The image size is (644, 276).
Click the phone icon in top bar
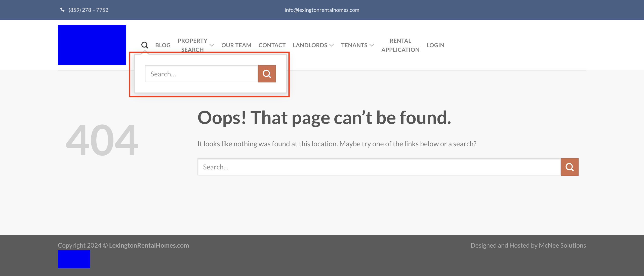click(62, 10)
